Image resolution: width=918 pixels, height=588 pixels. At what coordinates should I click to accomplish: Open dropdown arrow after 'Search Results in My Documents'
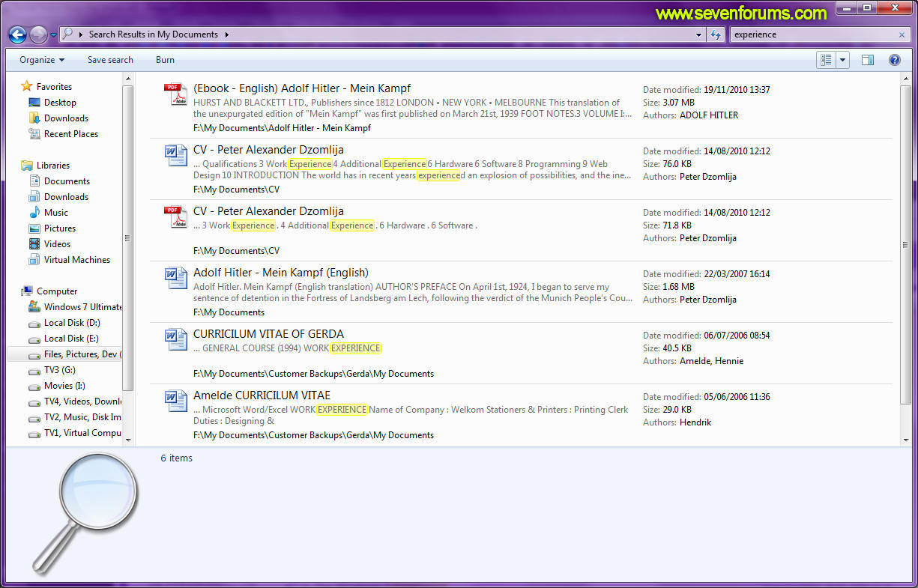point(226,34)
